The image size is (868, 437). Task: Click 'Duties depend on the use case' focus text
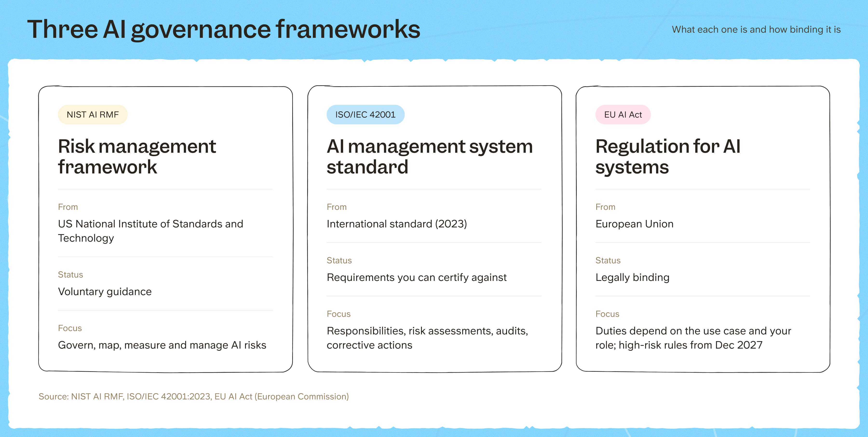(x=693, y=338)
